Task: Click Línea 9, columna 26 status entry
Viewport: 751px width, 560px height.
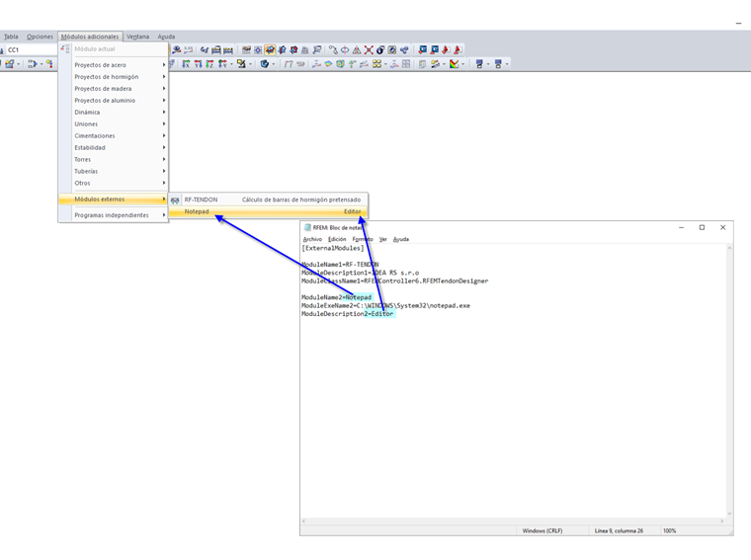Action: (619, 530)
